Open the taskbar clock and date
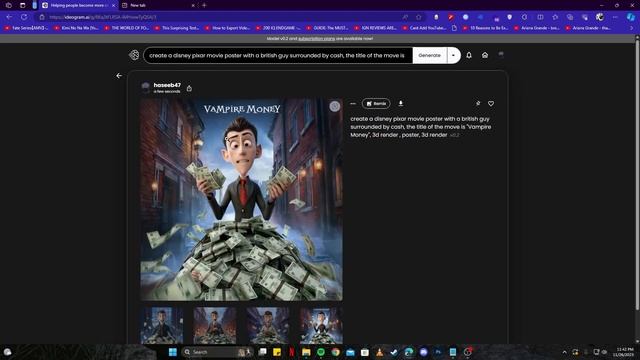Image resolution: width=640 pixels, height=360 pixels. 624,352
